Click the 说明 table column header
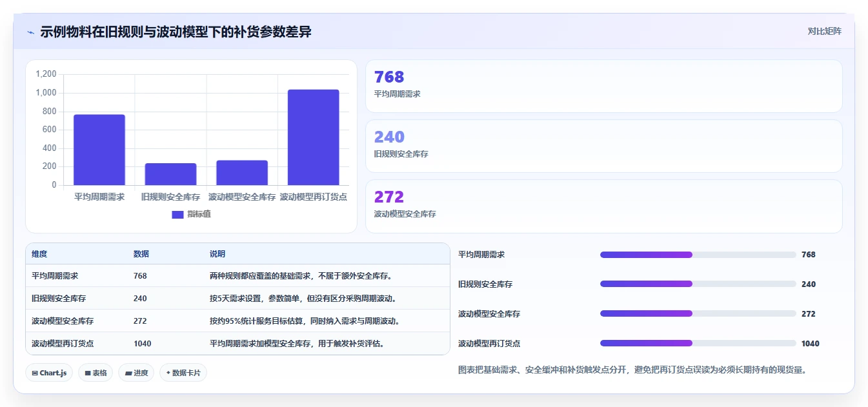 tap(217, 254)
